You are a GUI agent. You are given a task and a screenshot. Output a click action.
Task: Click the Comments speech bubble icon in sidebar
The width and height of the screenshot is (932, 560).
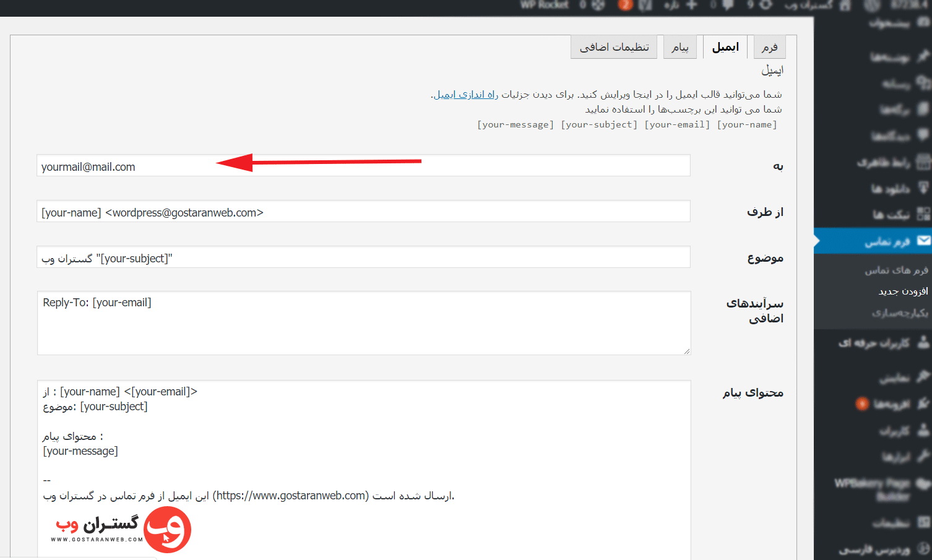pyautogui.click(x=923, y=134)
